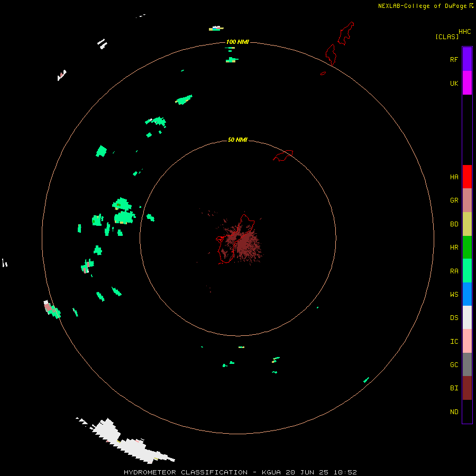Click the GC legend label

click(454, 365)
